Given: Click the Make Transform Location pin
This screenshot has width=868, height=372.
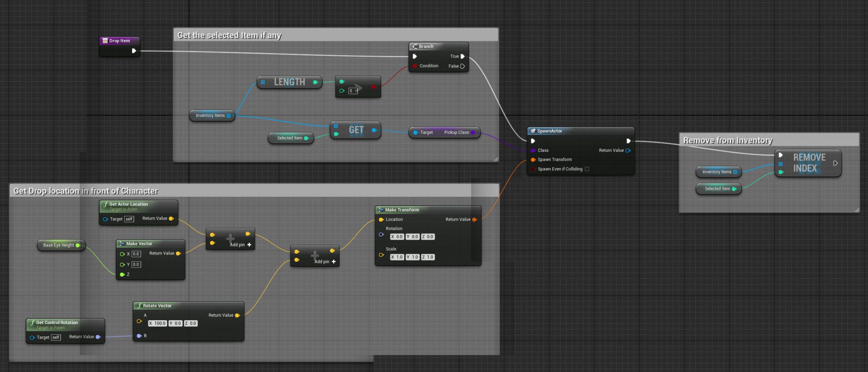Looking at the screenshot, I should (x=381, y=219).
